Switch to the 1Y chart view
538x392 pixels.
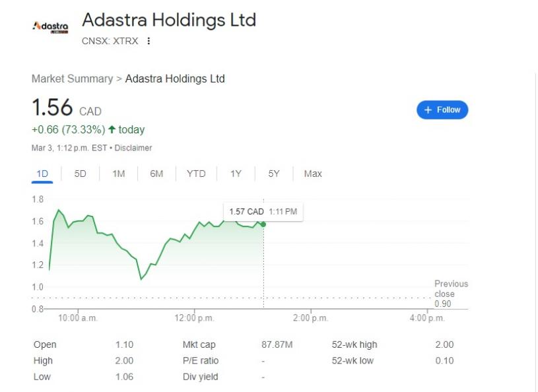click(x=236, y=174)
